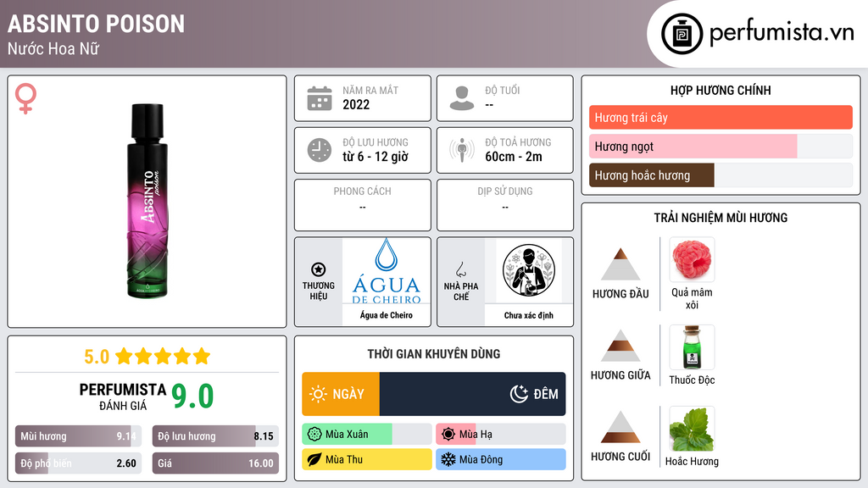Viewport: 868px width, 488px height.
Task: Click the Hương cuối pyramid icon
Action: pos(620,427)
